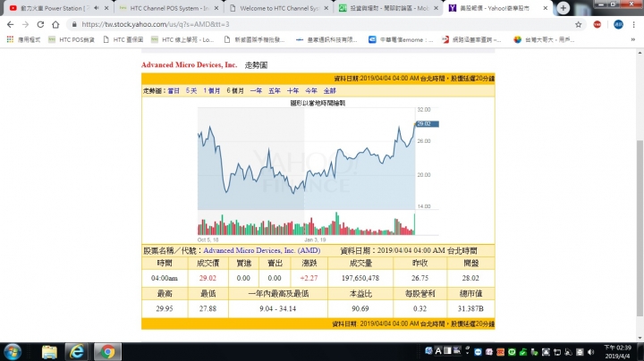Image resolution: width=644 pixels, height=361 pixels.
Task: Open the bookmark with the colorful round icon
Action: point(544,40)
